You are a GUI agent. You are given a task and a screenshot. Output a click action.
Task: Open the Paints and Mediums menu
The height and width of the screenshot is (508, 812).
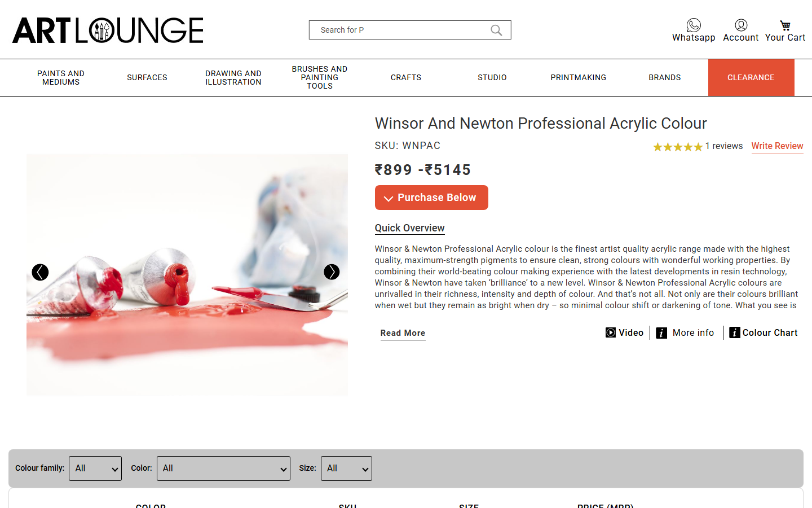[61, 77]
